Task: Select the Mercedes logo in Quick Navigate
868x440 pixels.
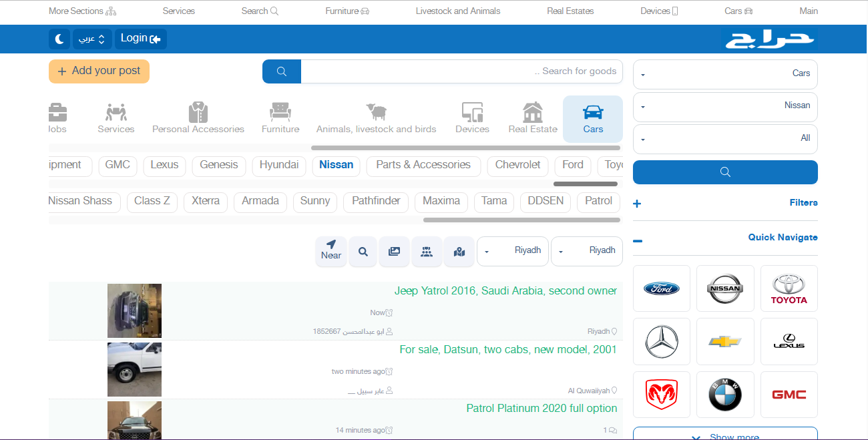Action: (x=662, y=341)
